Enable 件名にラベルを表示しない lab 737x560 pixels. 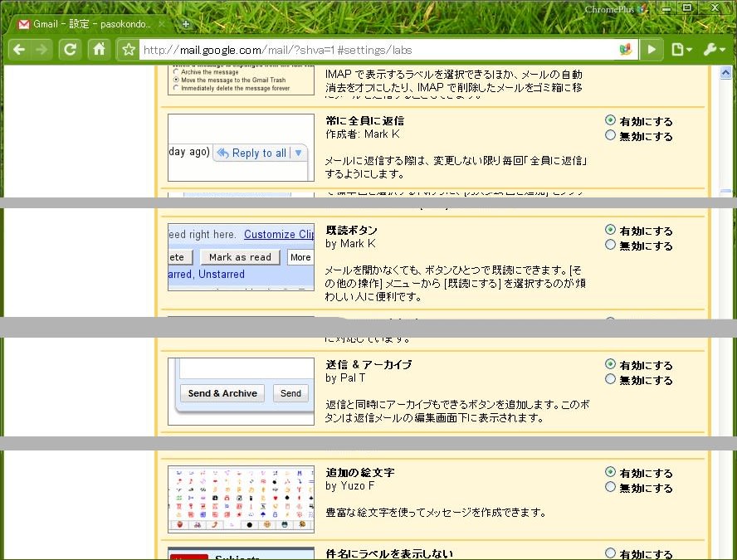[x=611, y=553]
